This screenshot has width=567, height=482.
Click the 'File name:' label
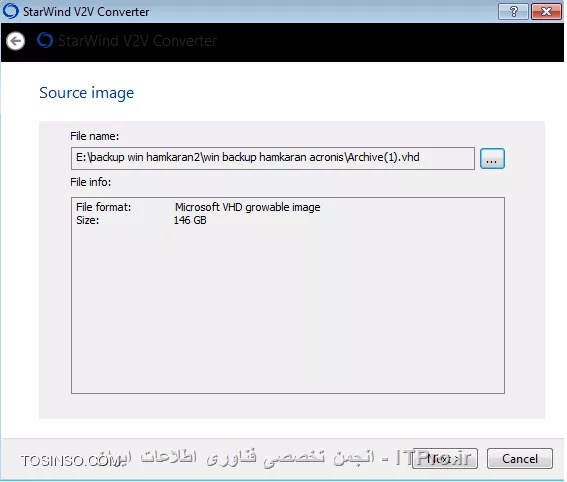coord(94,136)
